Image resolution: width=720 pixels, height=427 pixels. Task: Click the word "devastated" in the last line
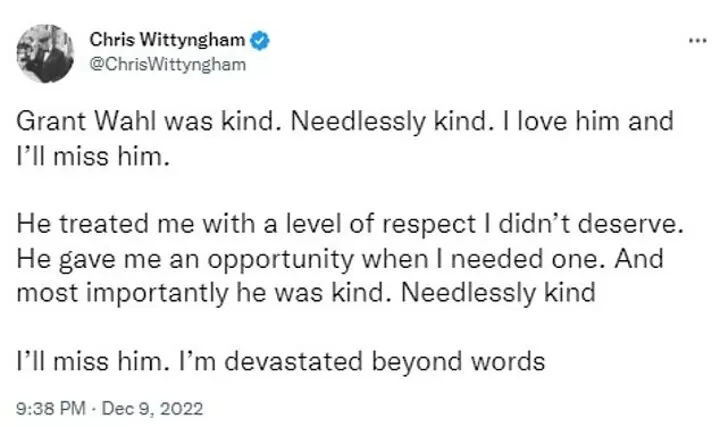click(294, 361)
